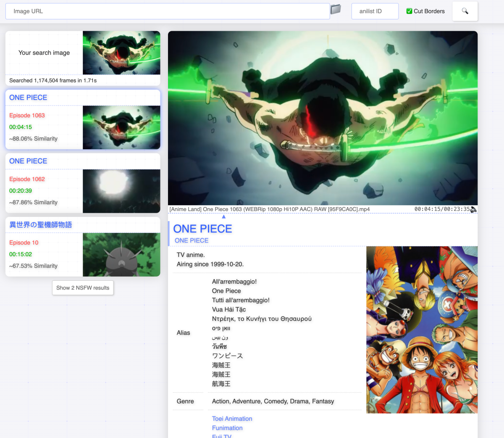Click the '~67.53% Similarity' text
This screenshot has height=438, width=504.
click(33, 266)
